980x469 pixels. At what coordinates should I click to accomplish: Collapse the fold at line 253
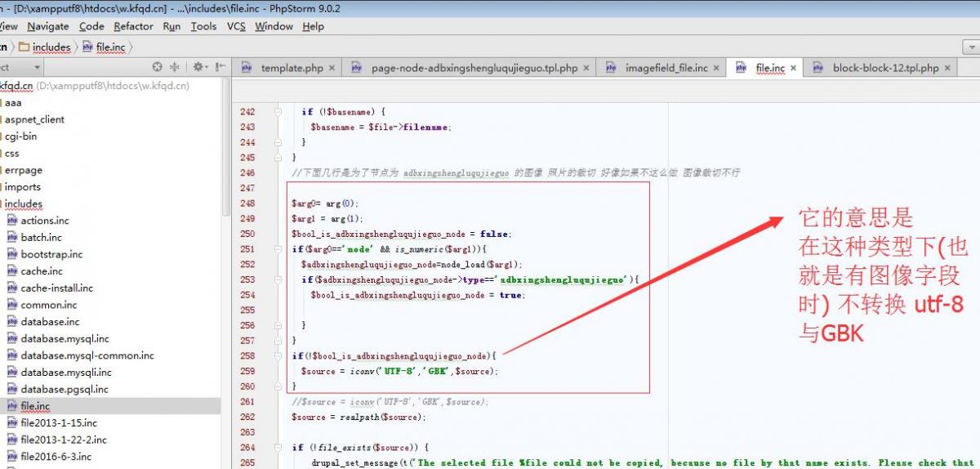pyautogui.click(x=278, y=280)
